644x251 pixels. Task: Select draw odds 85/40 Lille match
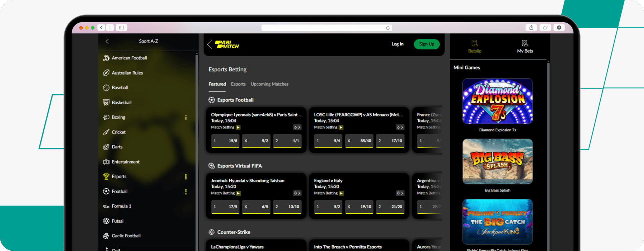tap(359, 141)
